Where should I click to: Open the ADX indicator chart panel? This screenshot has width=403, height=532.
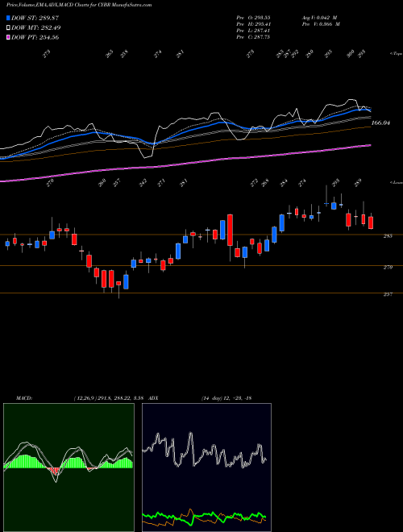point(206,468)
